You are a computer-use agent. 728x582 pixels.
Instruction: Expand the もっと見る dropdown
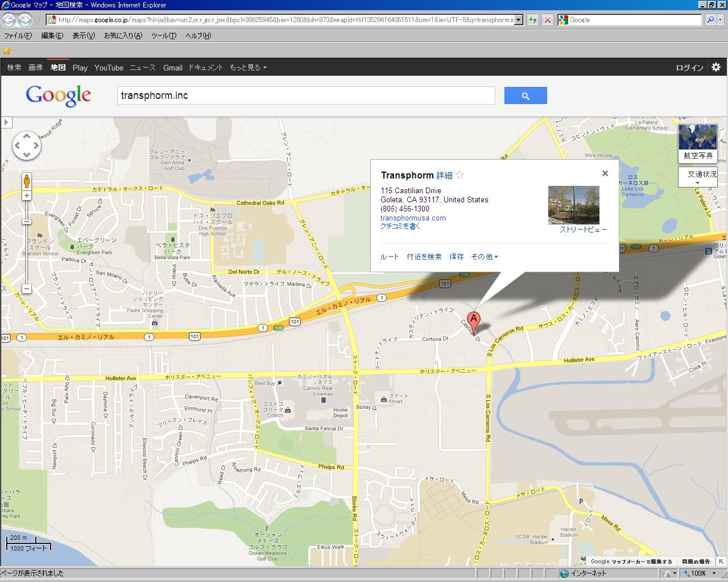pos(248,68)
